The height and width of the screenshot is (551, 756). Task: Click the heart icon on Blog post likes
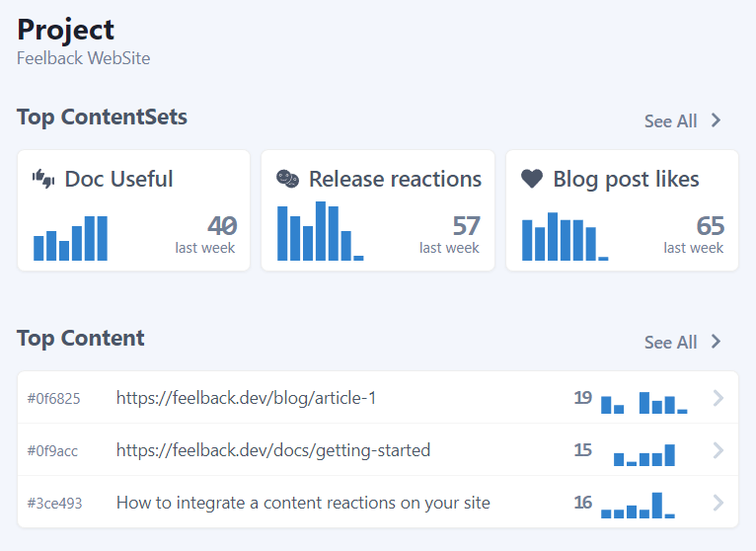point(532,179)
